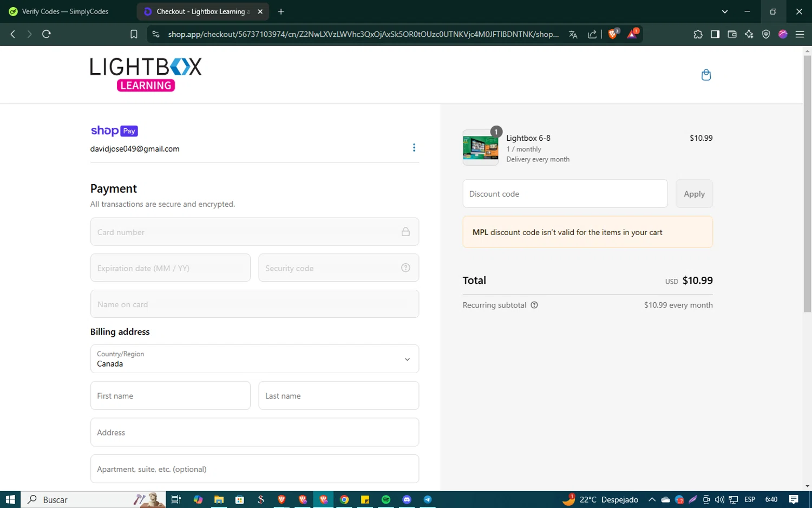
Task: Switch to Verify Codes — SimplyCodes tab
Action: 66,11
